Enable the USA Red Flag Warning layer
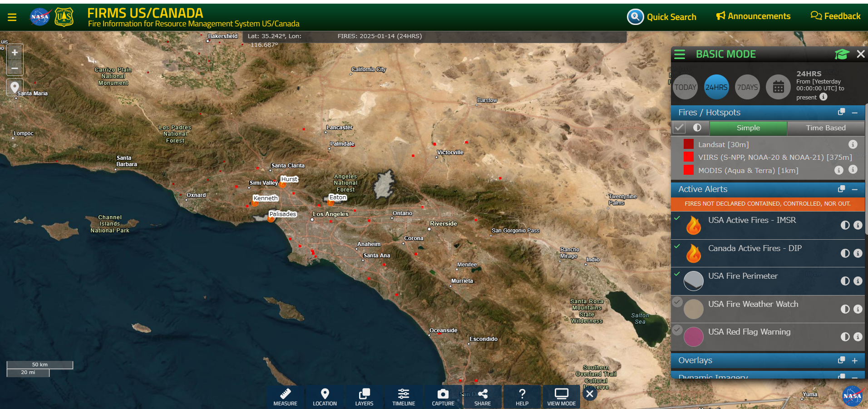The width and height of the screenshot is (868, 409). point(677,330)
